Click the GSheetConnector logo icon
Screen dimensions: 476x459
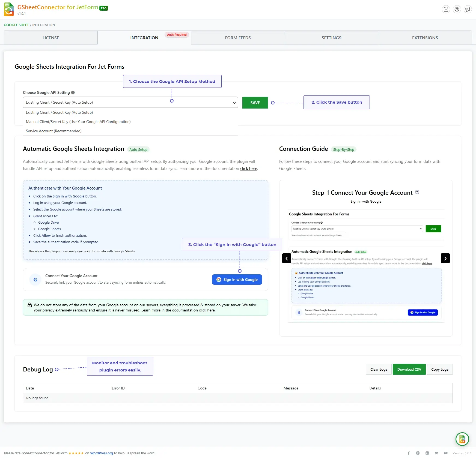pyautogui.click(x=9, y=9)
